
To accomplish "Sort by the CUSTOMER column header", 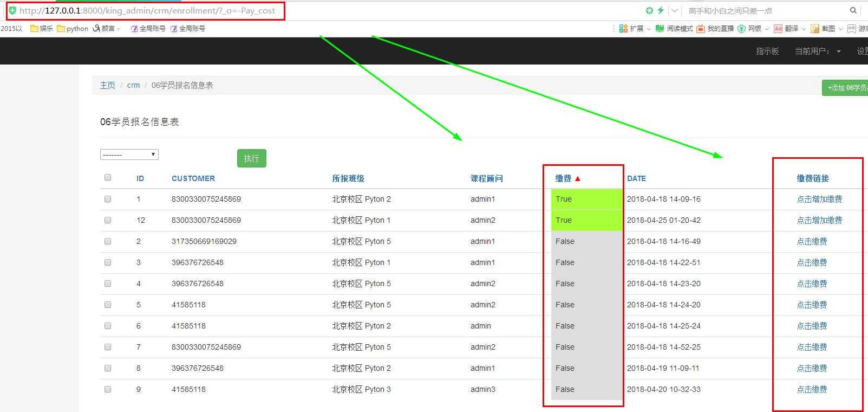I will [193, 178].
